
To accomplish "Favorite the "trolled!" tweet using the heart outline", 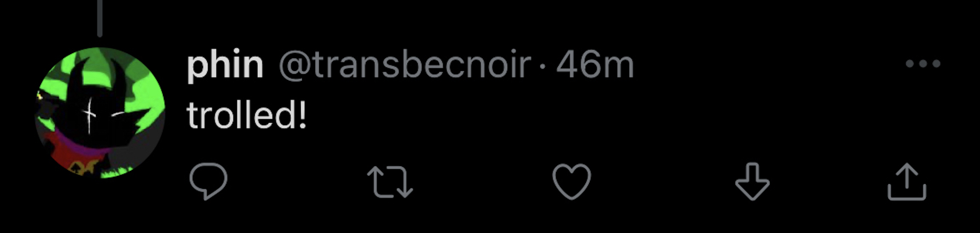I will tap(572, 181).
